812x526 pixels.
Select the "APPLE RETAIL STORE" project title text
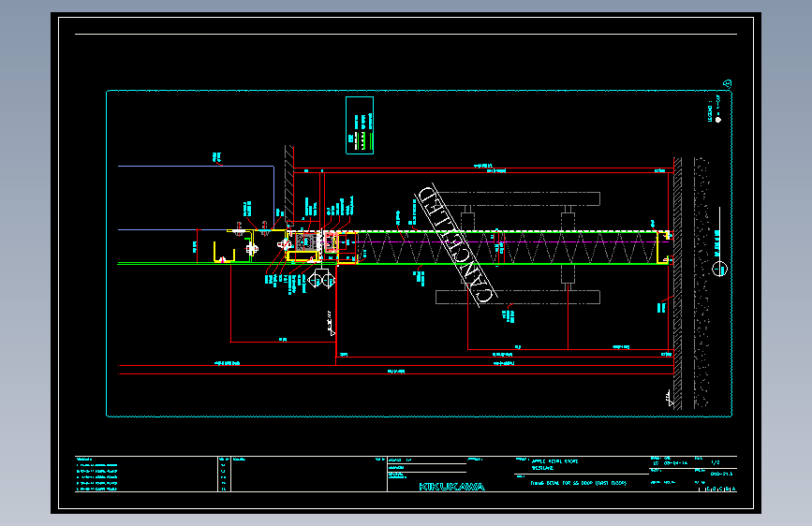click(x=554, y=461)
